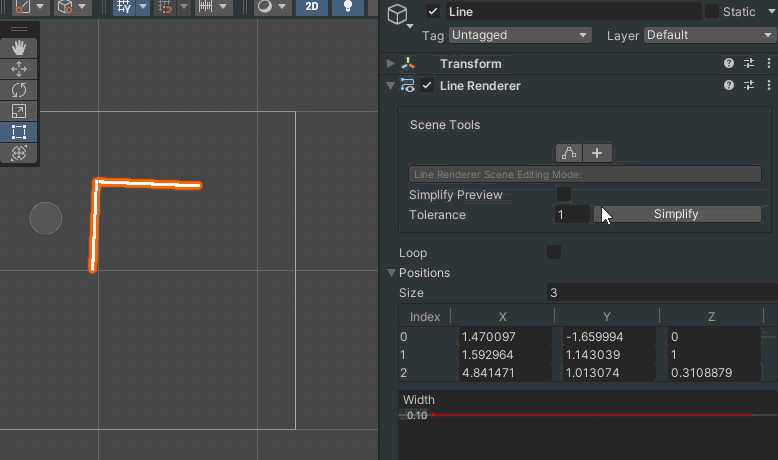The width and height of the screenshot is (778, 460).
Task: Toggle grid snapping magnet icon
Action: [165, 7]
